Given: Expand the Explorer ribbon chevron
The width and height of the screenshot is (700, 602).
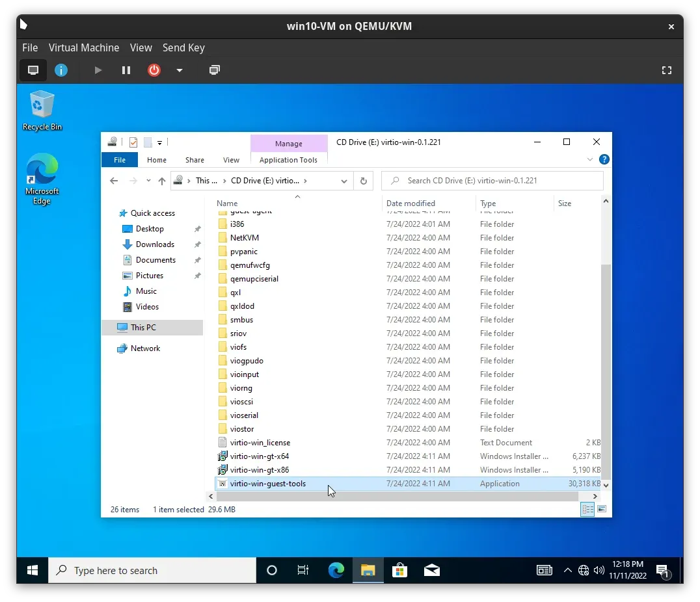Looking at the screenshot, I should tap(590, 159).
